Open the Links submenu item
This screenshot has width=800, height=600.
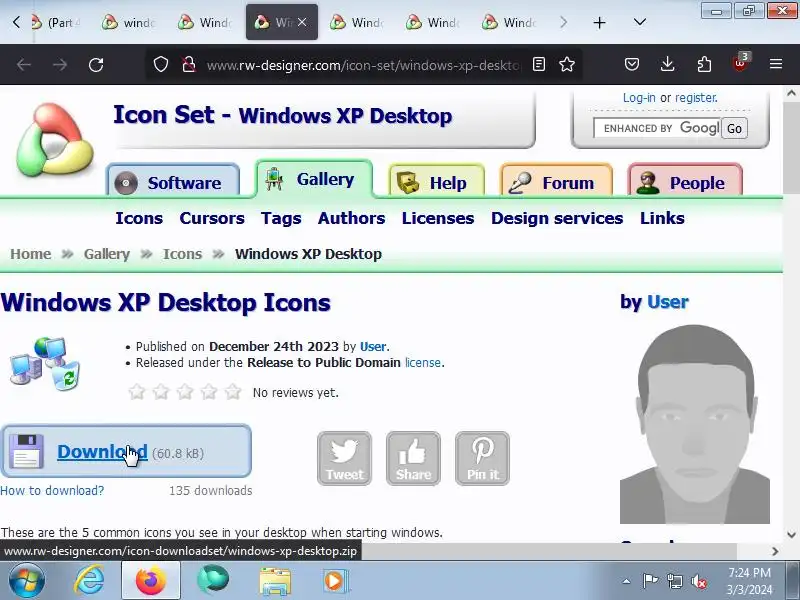[662, 218]
